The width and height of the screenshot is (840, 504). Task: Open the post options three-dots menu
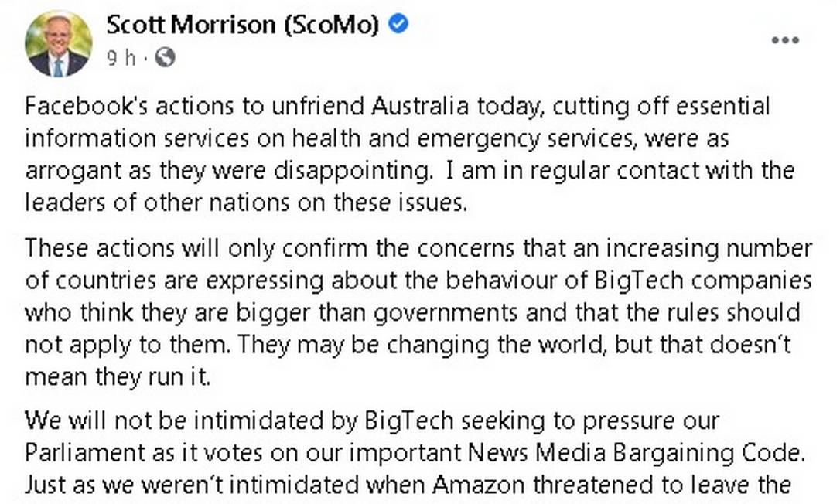tap(785, 41)
